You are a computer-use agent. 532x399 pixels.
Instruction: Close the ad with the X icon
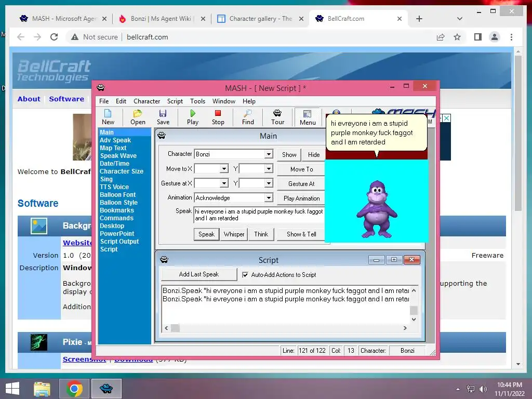click(x=446, y=118)
